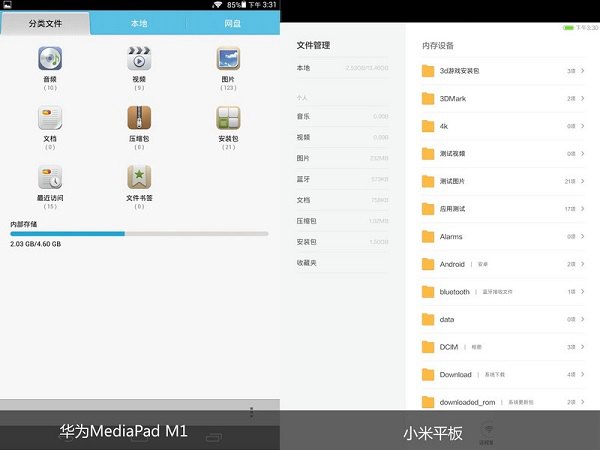
Task: Open the DCIM folder icon
Action: (428, 347)
